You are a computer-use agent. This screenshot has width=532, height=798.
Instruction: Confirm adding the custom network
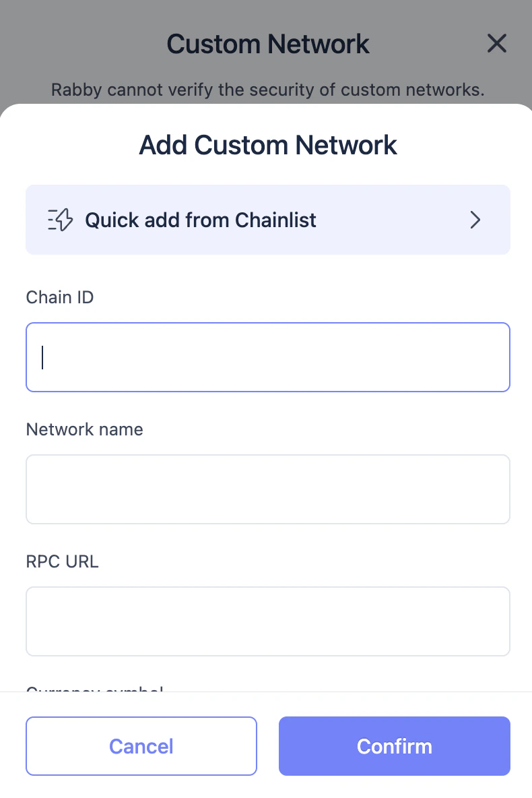pyautogui.click(x=395, y=746)
